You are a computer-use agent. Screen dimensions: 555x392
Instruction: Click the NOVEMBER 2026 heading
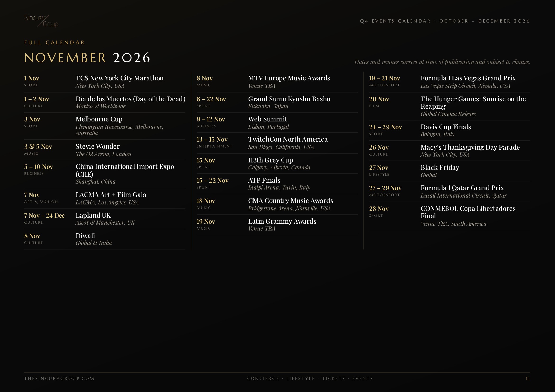(x=87, y=58)
